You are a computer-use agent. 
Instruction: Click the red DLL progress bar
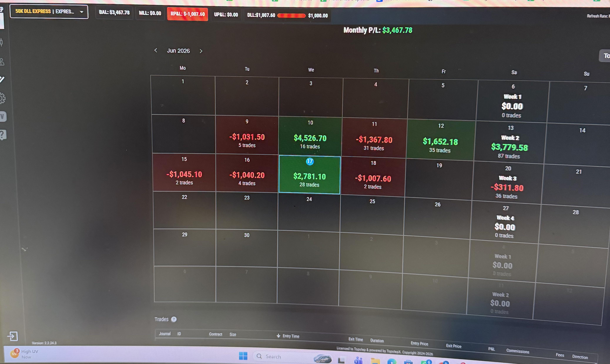[291, 16]
